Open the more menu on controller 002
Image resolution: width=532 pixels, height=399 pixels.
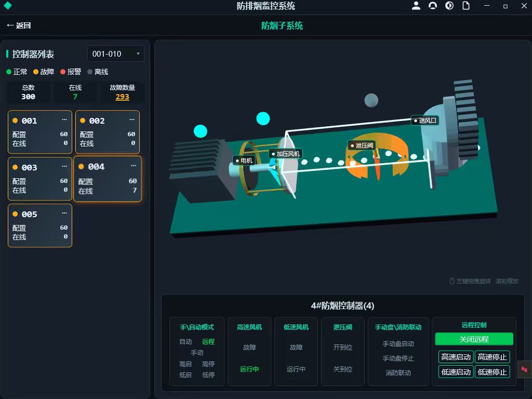132,119
